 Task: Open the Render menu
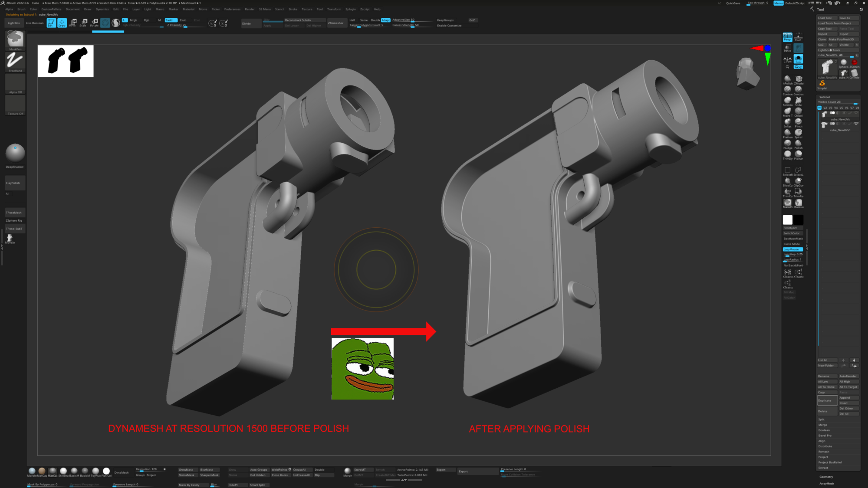point(250,9)
